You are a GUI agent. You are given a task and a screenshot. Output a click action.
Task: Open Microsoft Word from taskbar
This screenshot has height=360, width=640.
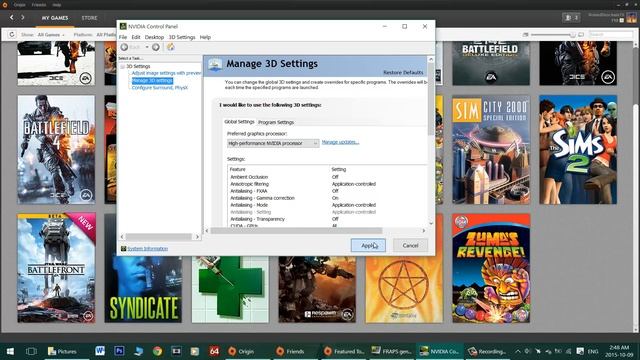[x=100, y=351]
